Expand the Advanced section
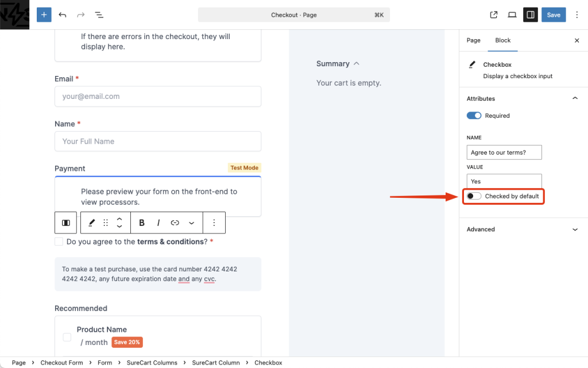The width and height of the screenshot is (588, 368). 575,229
